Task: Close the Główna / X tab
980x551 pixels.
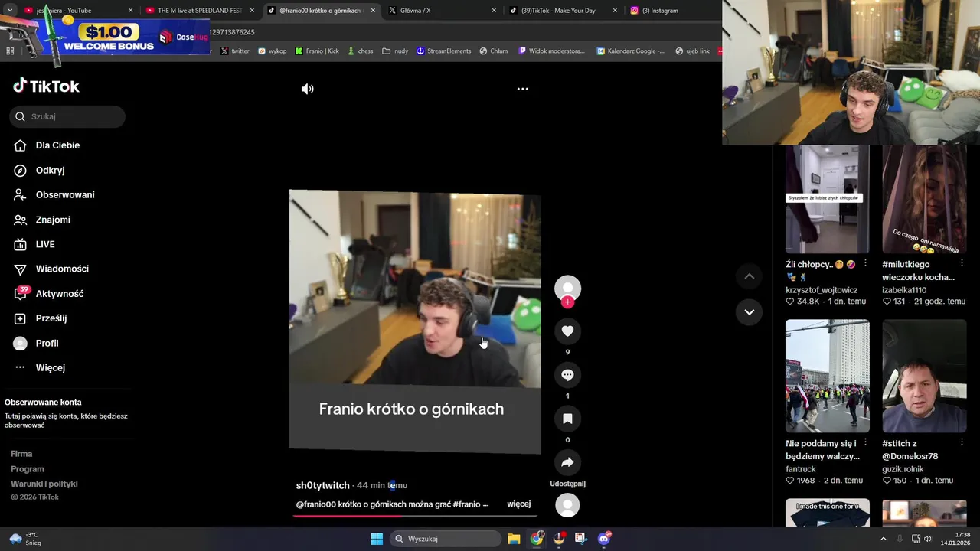Action: point(494,11)
